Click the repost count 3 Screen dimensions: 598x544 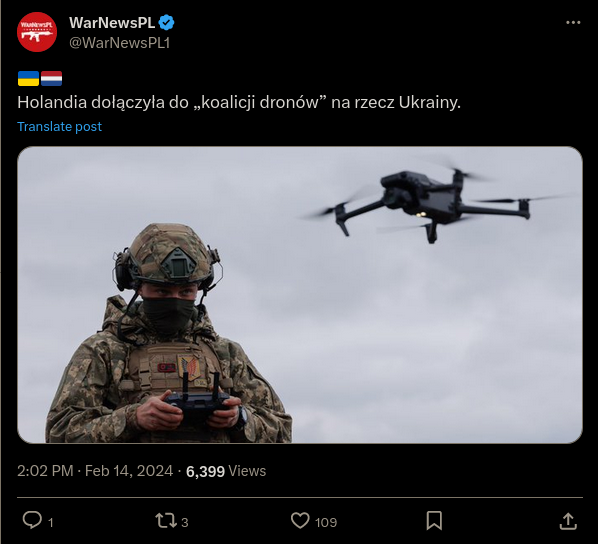point(185,522)
